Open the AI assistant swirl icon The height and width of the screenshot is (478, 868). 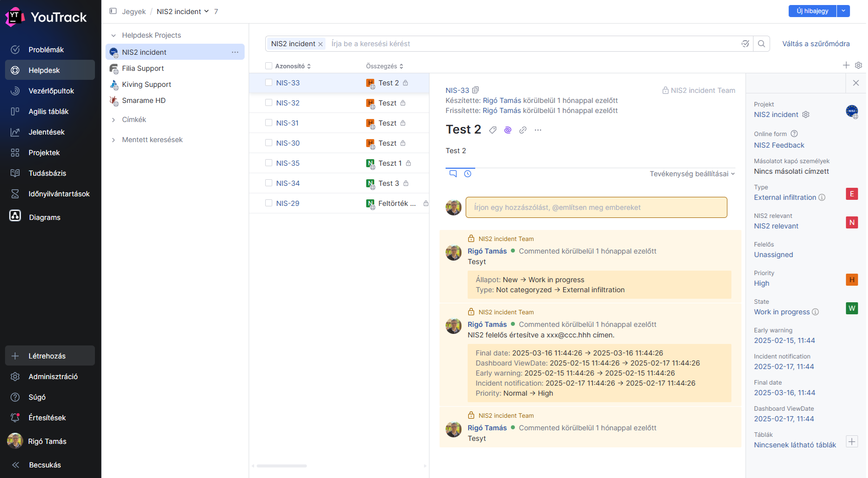(x=508, y=130)
